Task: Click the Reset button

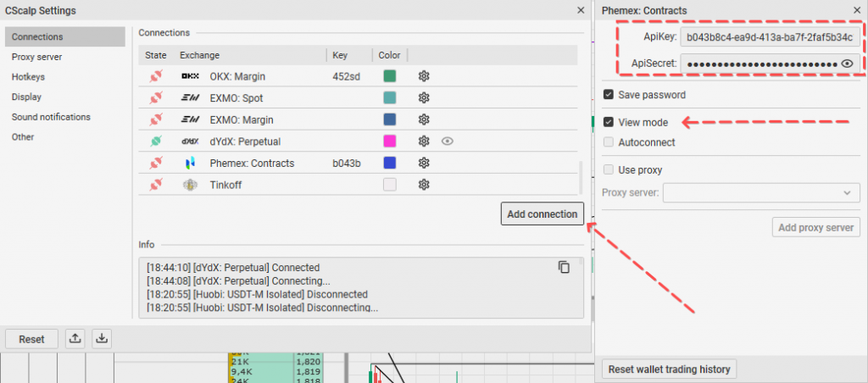Action: [31, 339]
